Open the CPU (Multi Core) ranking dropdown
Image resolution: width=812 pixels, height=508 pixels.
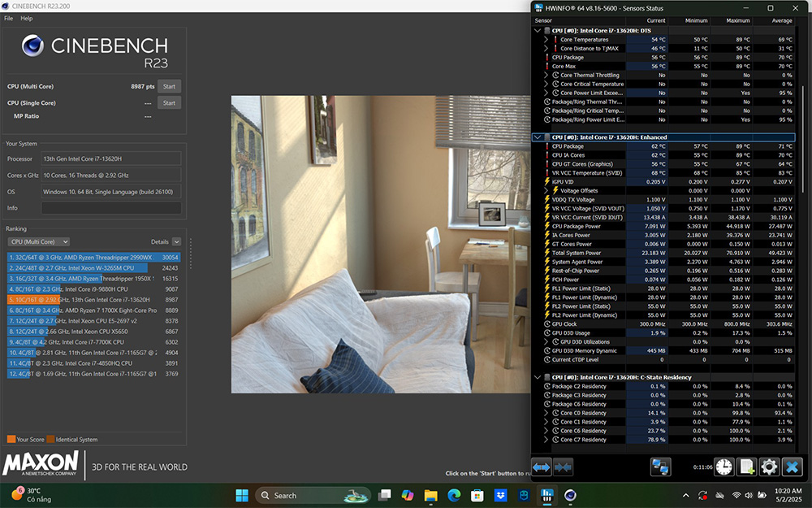point(39,241)
